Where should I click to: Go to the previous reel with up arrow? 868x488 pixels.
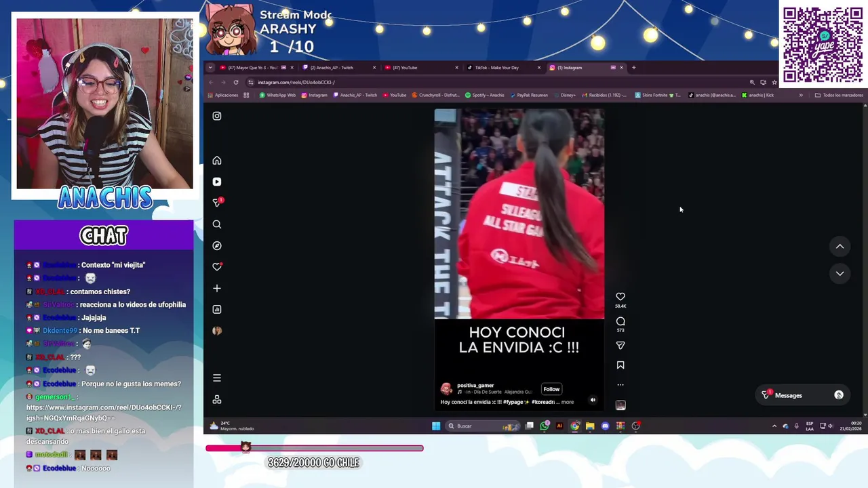click(840, 247)
